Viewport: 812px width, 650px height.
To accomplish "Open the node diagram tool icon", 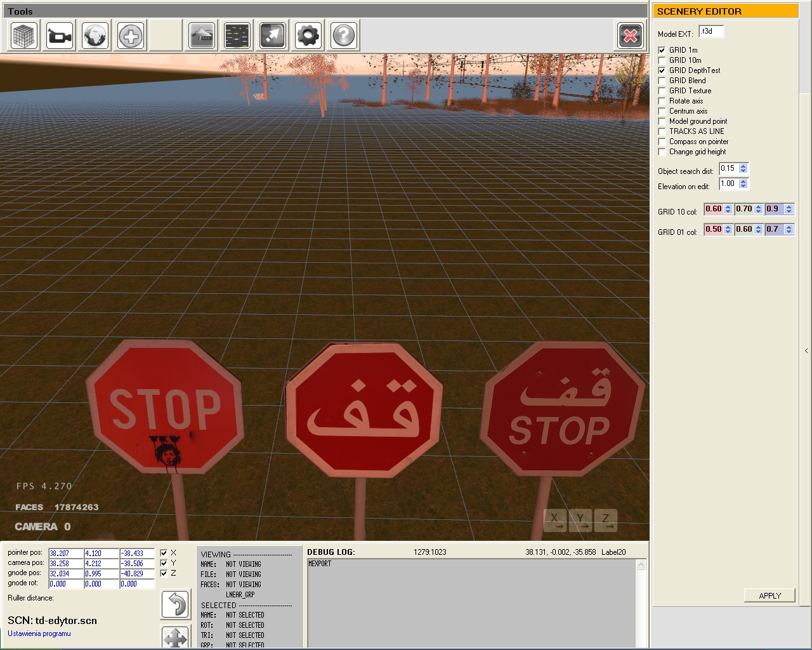I will click(x=238, y=36).
